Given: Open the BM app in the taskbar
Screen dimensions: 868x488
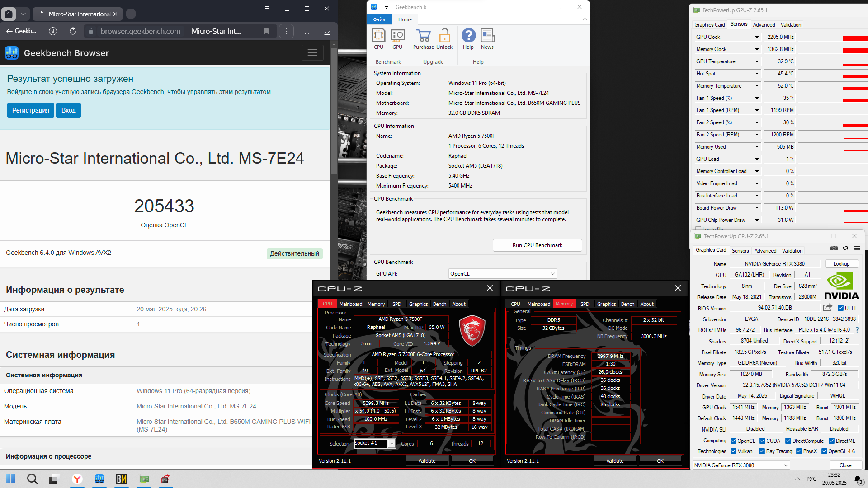Looking at the screenshot, I should tap(122, 479).
